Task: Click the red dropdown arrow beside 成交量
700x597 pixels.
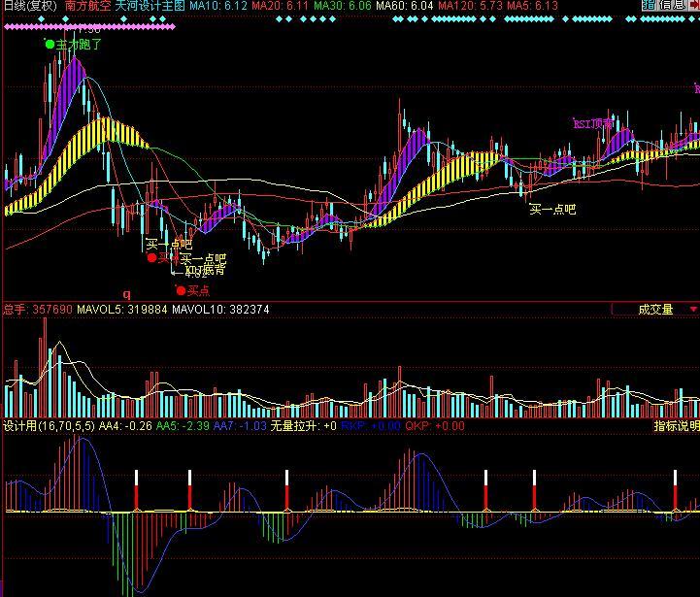Action: click(692, 310)
